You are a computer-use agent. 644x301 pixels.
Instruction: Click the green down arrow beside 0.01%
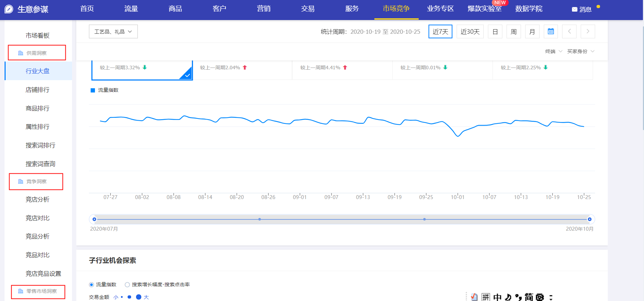[x=445, y=67]
